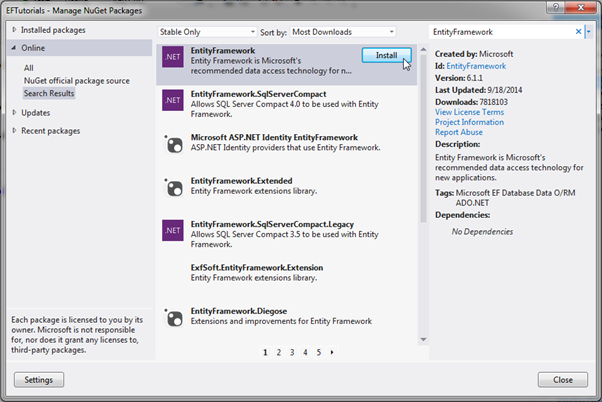Select All under Online
Screen dimensions: 602x402
tap(28, 68)
